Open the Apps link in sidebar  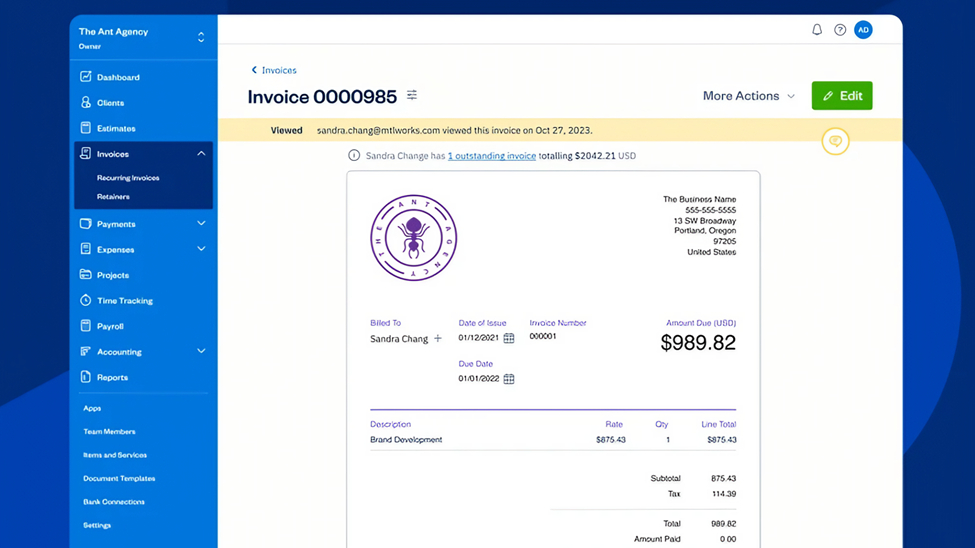[x=92, y=408]
